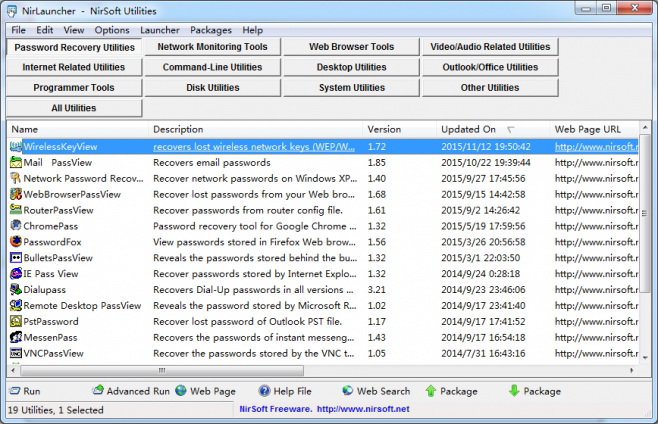The image size is (658, 424).
Task: Click the vertical scrollbar down arrow
Action: click(645, 358)
